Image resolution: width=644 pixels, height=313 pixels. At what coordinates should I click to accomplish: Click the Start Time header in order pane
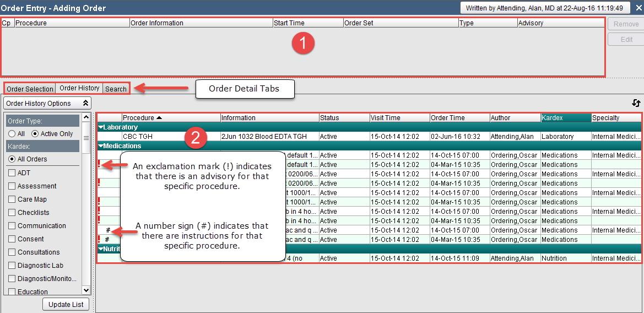click(308, 23)
